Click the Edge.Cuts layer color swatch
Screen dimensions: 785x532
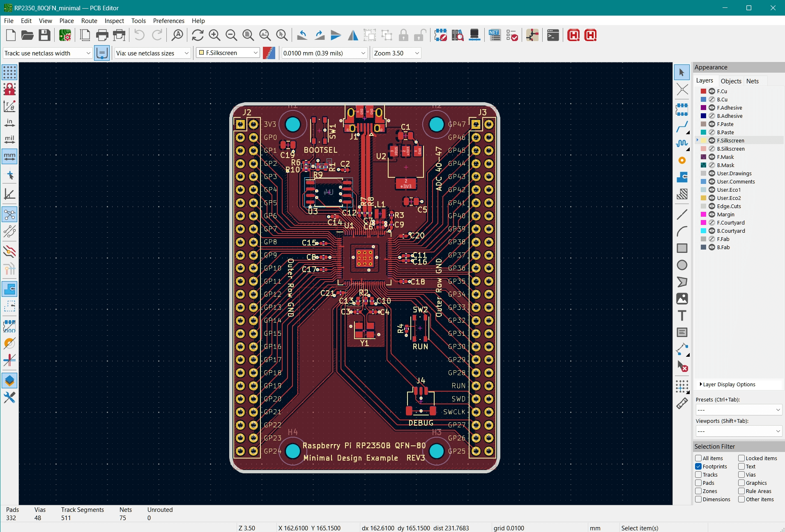pyautogui.click(x=703, y=206)
